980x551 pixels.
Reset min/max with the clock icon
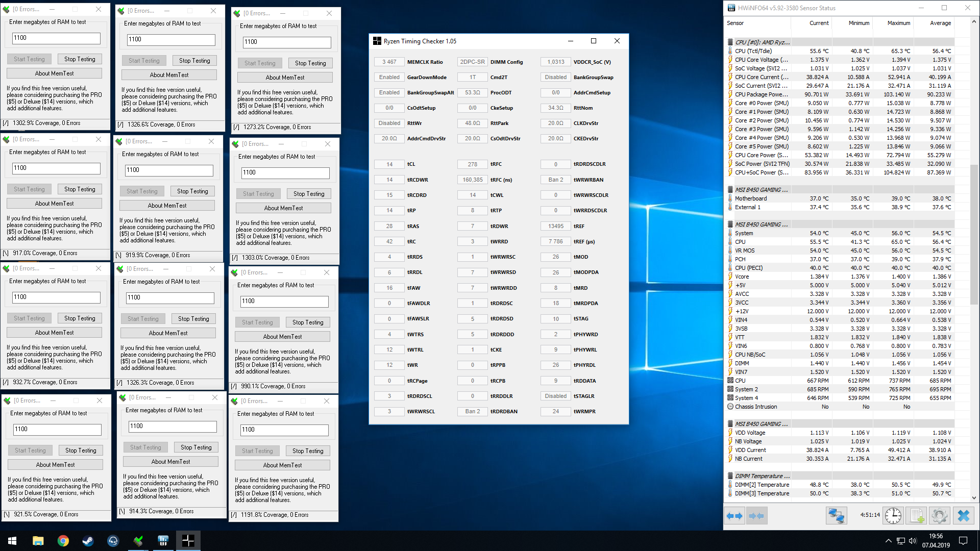coord(893,516)
